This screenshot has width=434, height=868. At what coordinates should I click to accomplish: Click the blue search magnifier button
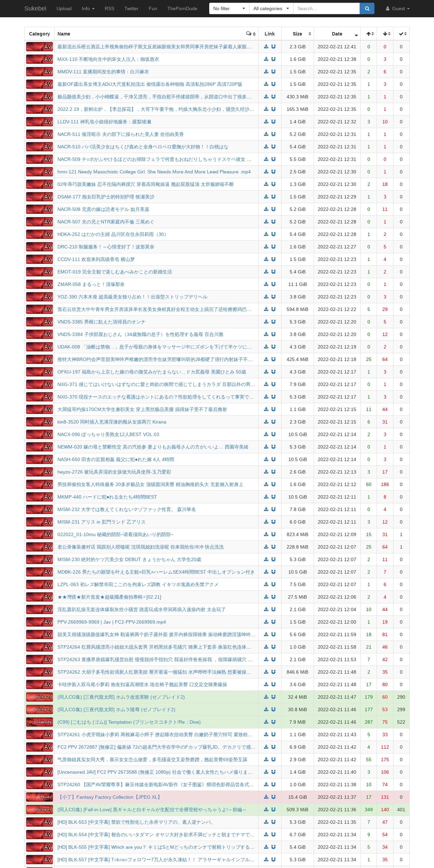point(367,8)
